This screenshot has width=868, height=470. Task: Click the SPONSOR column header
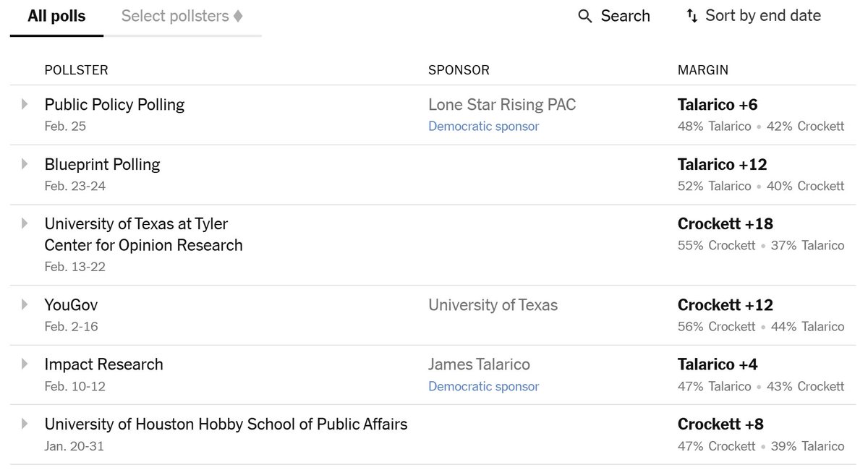[x=459, y=70]
